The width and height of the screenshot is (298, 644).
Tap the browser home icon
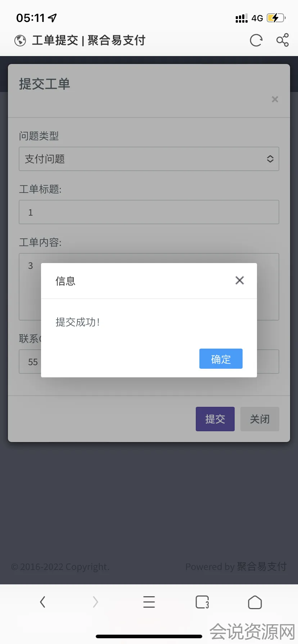click(255, 602)
